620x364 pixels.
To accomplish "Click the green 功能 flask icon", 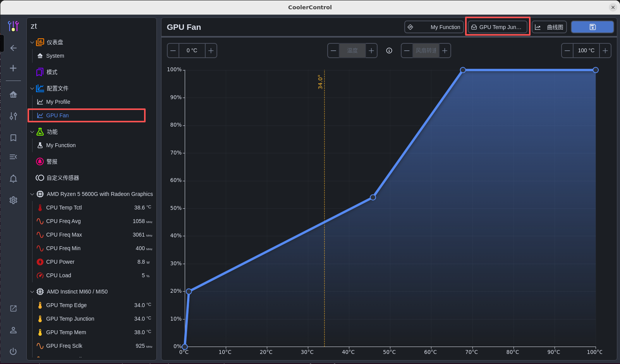I will [40, 132].
